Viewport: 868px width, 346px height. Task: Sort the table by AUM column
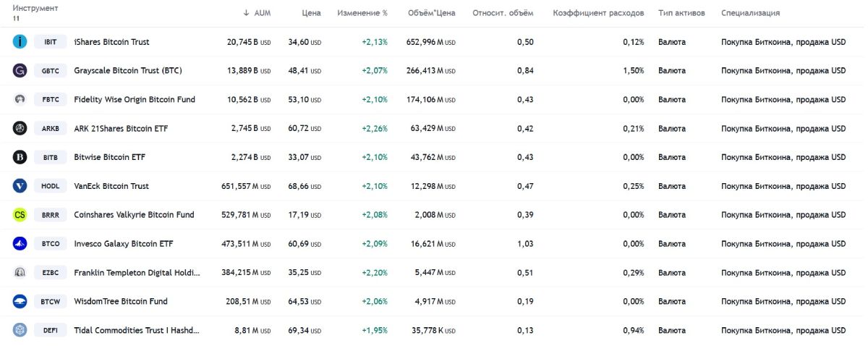click(x=258, y=13)
